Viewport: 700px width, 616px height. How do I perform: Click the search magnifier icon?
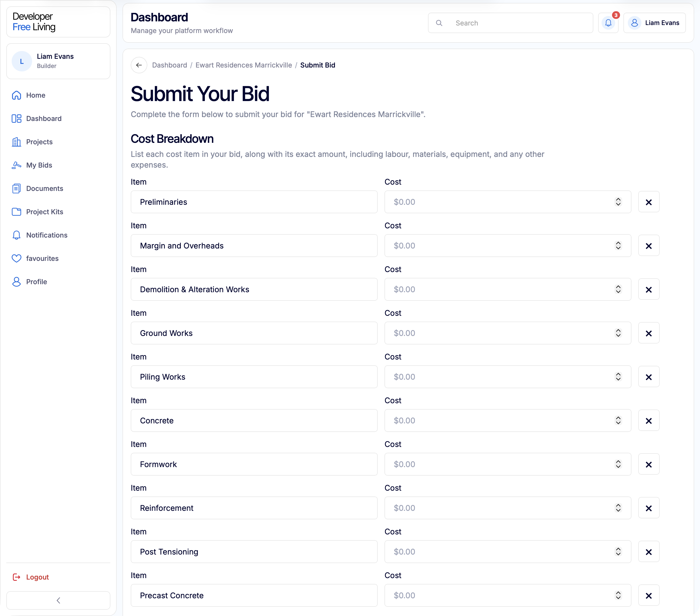point(439,23)
